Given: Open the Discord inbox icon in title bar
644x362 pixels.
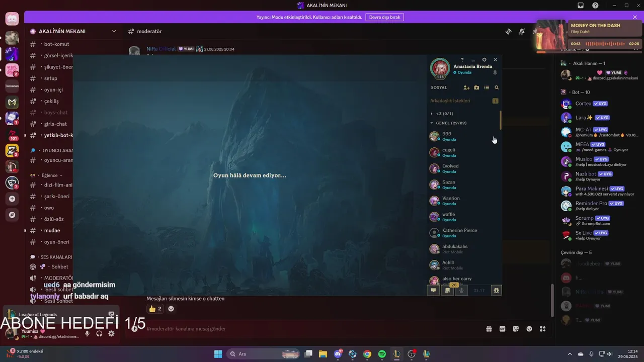Looking at the screenshot, I should [581, 6].
